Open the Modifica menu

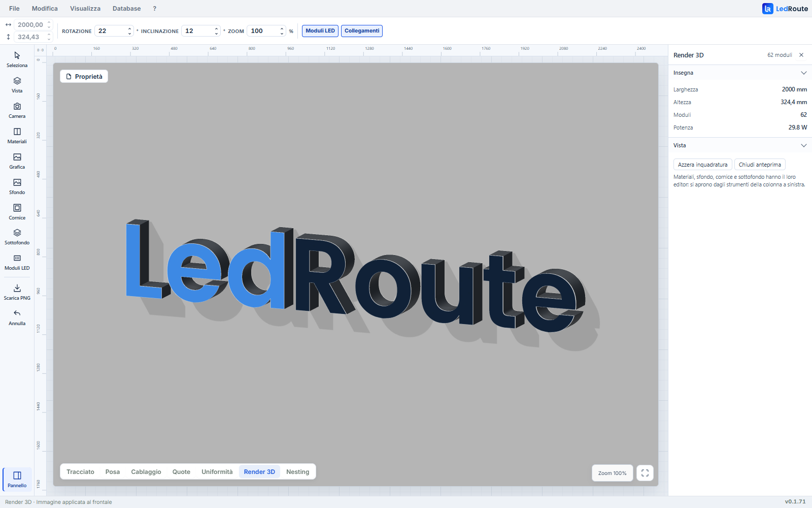pos(45,9)
